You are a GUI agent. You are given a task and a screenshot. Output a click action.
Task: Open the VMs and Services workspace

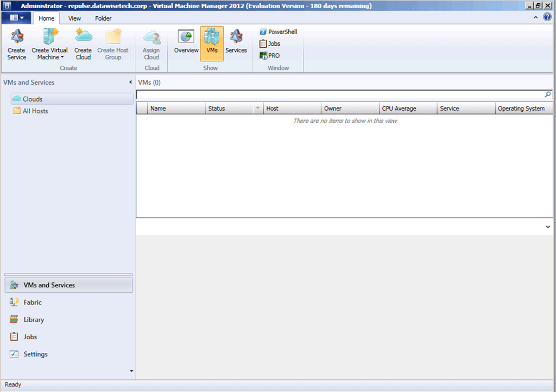point(69,285)
